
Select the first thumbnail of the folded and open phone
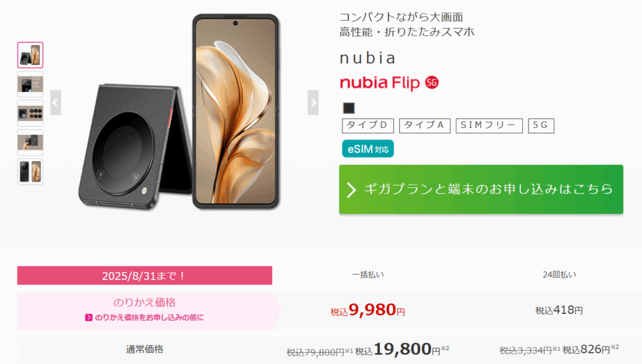(30, 55)
